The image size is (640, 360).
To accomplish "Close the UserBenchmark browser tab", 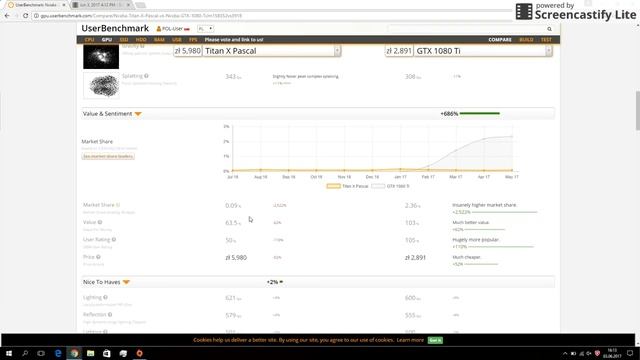I will [64, 5].
